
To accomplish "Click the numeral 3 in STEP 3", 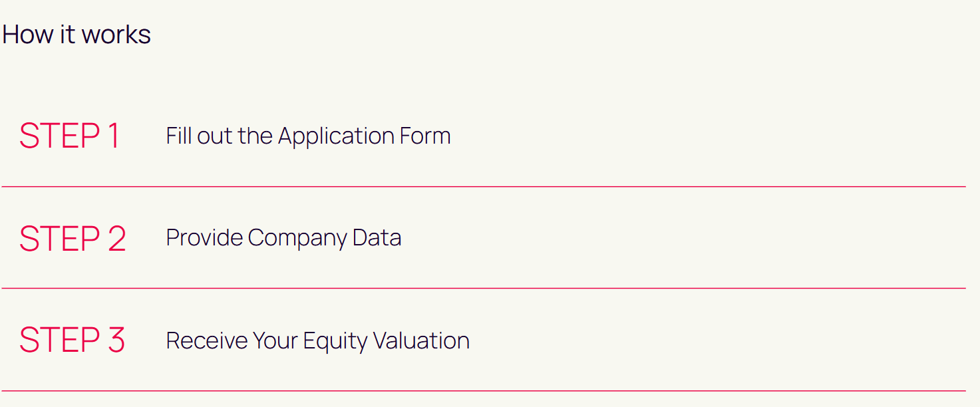I will click(x=116, y=340).
